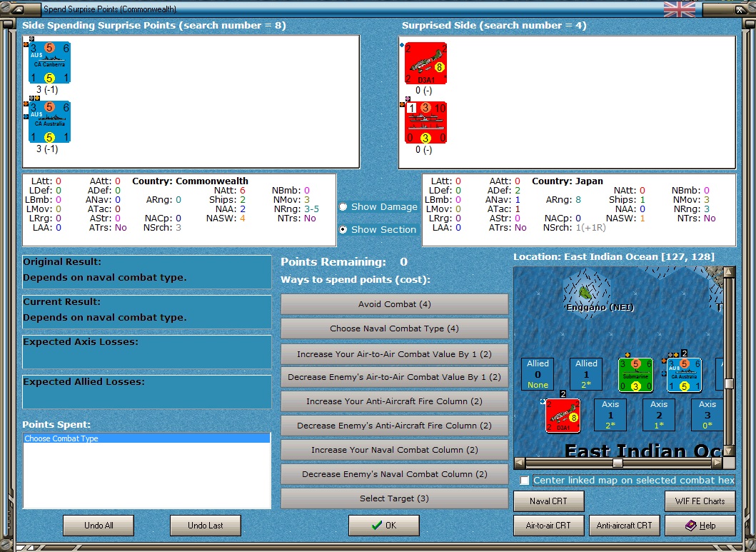Close the Spend Surprise Points window
The height and width of the screenshot is (552, 756).
(x=740, y=9)
